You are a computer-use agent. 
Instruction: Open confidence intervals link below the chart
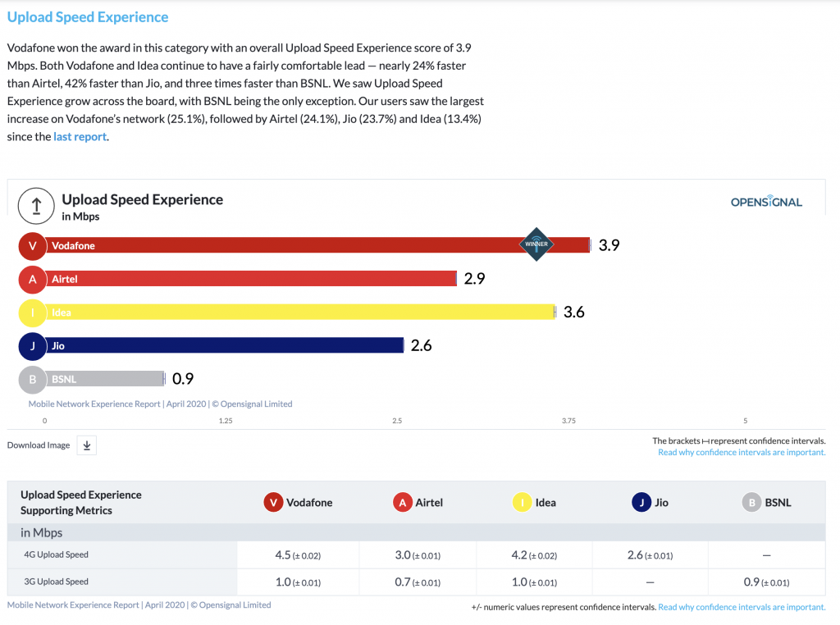point(742,453)
